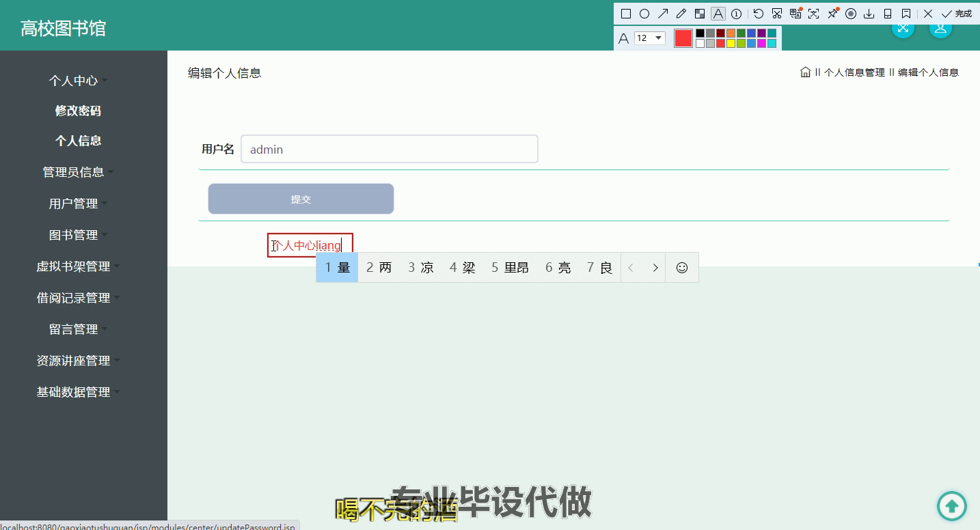
Task: Click the large current red color box
Action: [x=683, y=38]
